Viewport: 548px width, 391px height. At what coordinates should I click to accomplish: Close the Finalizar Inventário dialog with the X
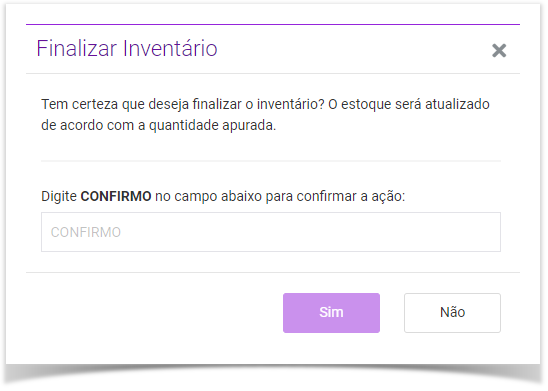coord(499,50)
